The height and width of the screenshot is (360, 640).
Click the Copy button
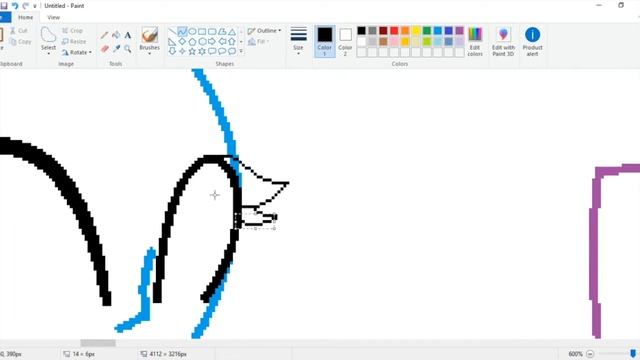[x=20, y=42]
